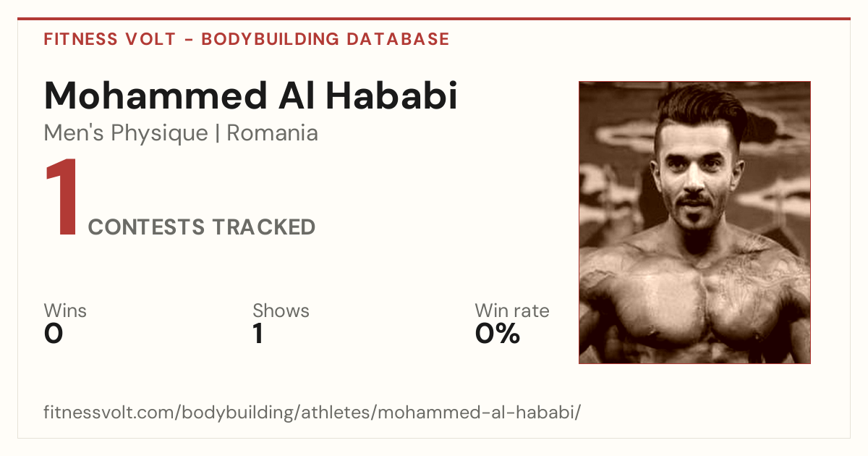
Task: Select the 0% win rate value
Action: pyautogui.click(x=498, y=334)
